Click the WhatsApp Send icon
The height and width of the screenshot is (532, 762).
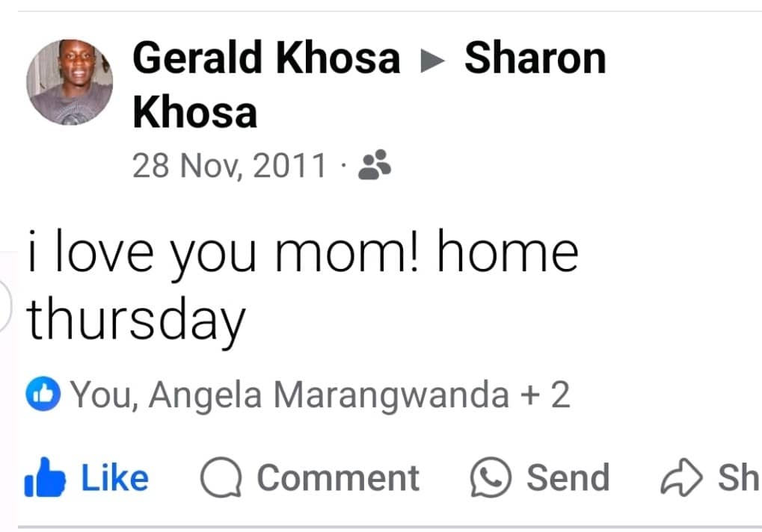(491, 477)
